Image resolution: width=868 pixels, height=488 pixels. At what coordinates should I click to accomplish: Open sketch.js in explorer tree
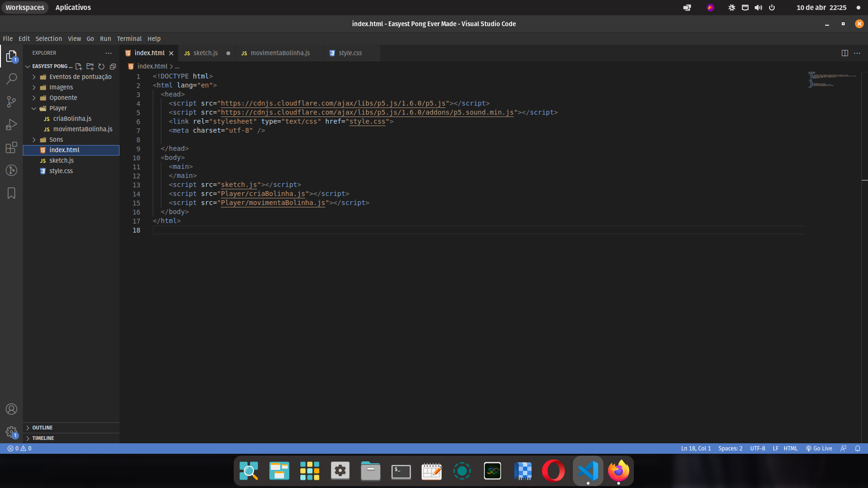click(x=71, y=161)
